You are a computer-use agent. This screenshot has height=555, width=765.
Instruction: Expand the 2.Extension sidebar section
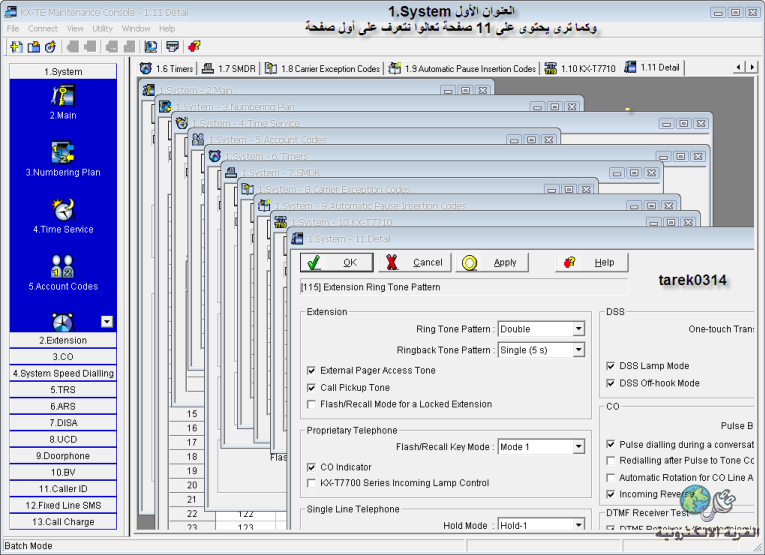(63, 340)
